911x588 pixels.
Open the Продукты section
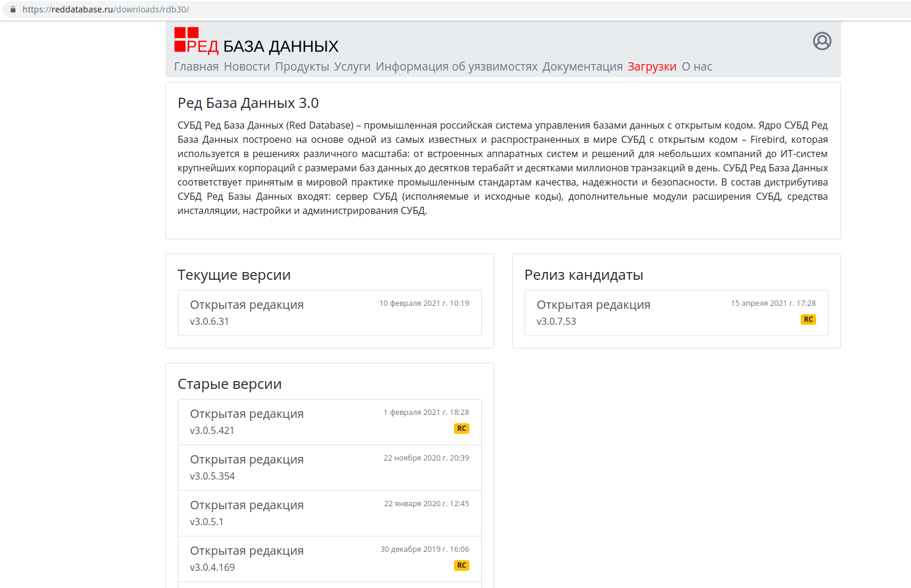tap(302, 66)
